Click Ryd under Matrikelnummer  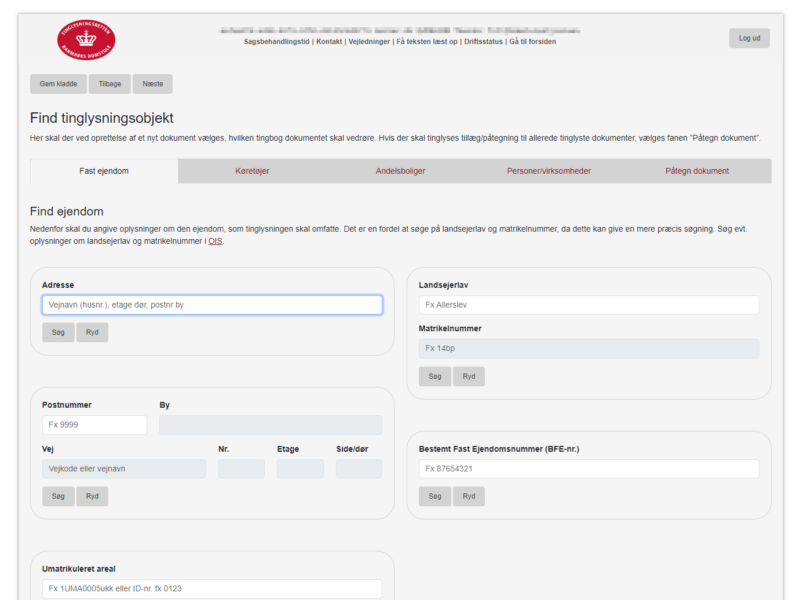pos(469,376)
